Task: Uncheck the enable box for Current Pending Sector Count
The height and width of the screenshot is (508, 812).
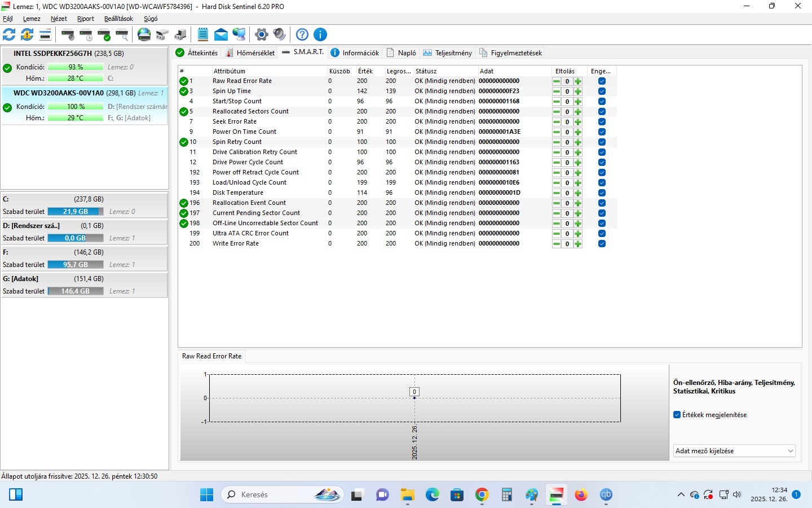Action: 602,213
